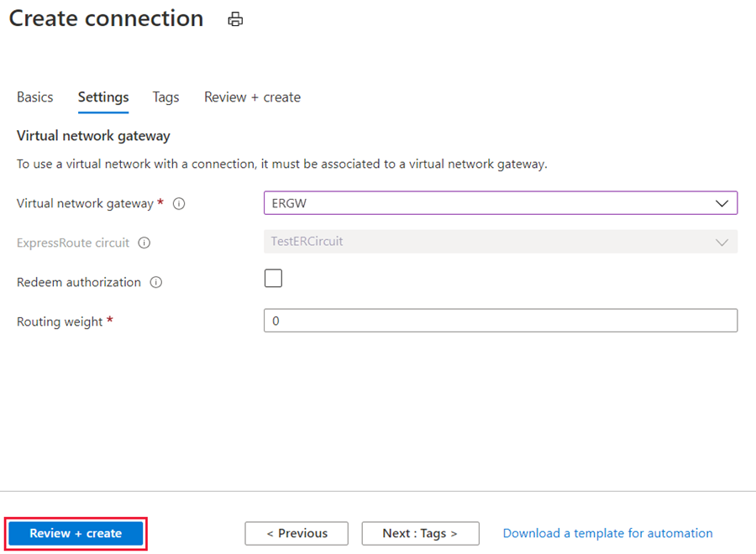Click the ExpressRoute circuit info icon

coord(143,243)
